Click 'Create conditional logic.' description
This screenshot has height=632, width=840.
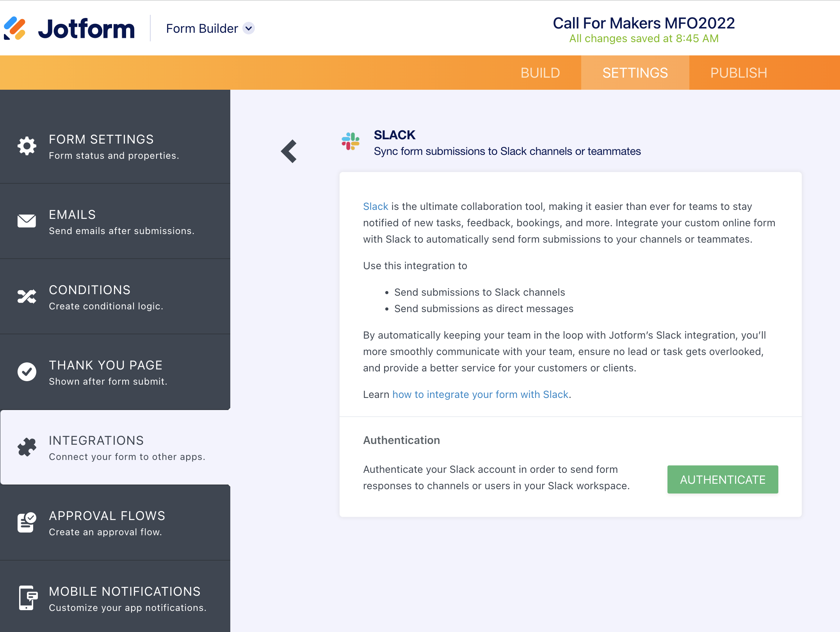pos(106,306)
